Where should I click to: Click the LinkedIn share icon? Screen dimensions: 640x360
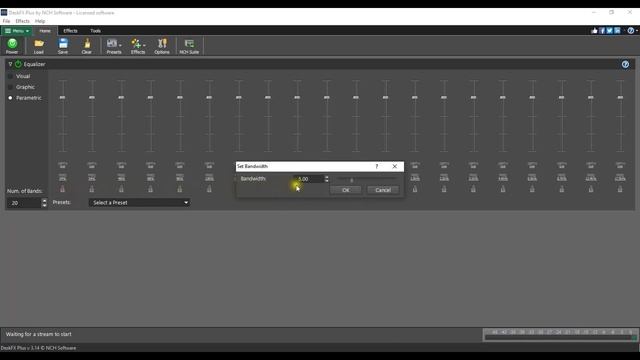(617, 31)
